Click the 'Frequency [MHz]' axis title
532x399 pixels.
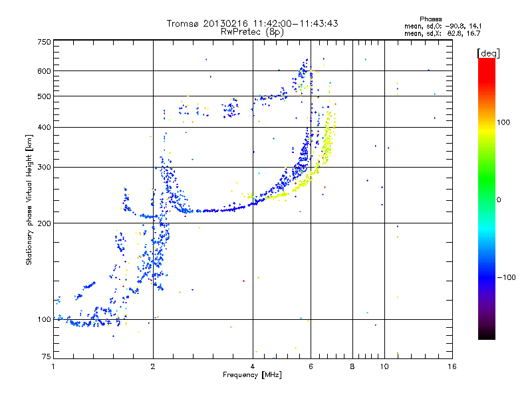[252, 375]
